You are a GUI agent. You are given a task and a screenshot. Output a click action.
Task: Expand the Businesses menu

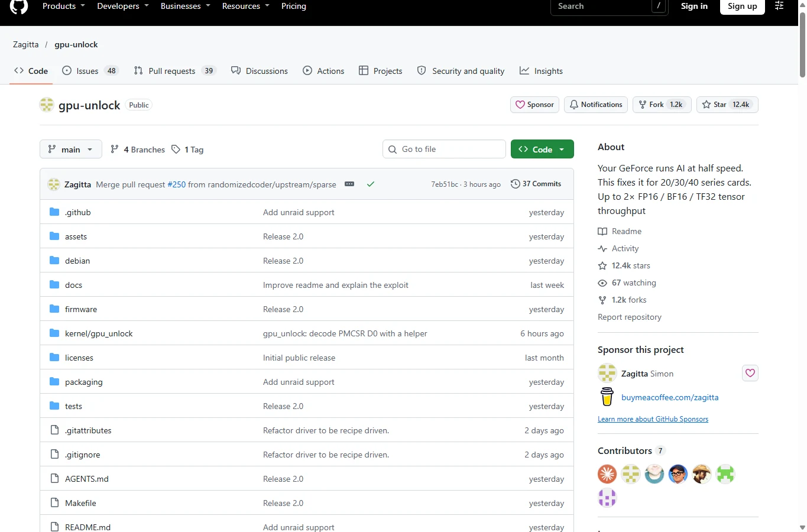click(186, 6)
